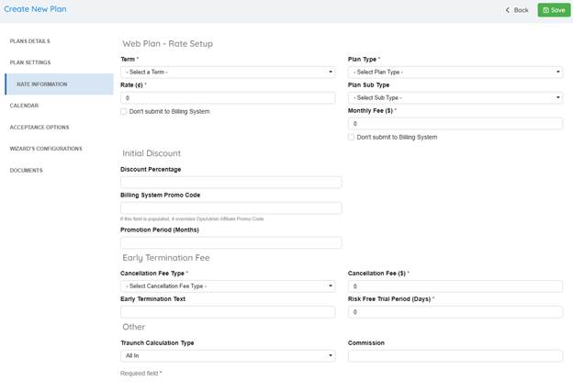Click the Early Termination Text field
Image resolution: width=573 pixels, height=392 pixels.
[x=228, y=312]
